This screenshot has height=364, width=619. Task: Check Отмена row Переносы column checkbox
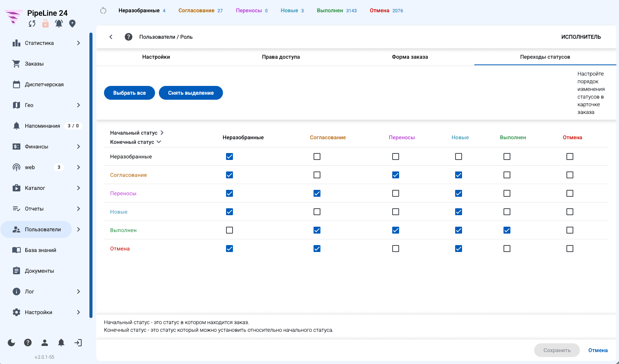click(x=396, y=249)
